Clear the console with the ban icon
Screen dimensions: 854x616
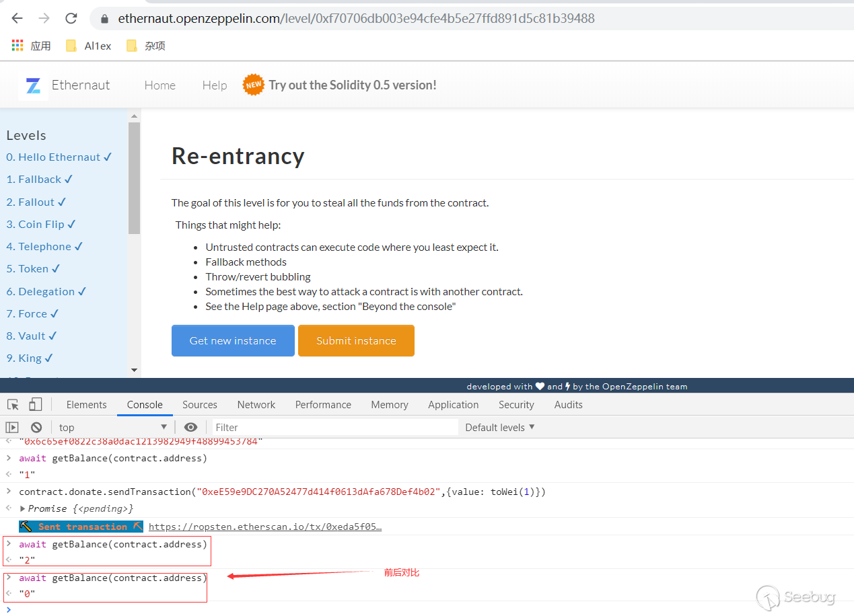coord(36,427)
